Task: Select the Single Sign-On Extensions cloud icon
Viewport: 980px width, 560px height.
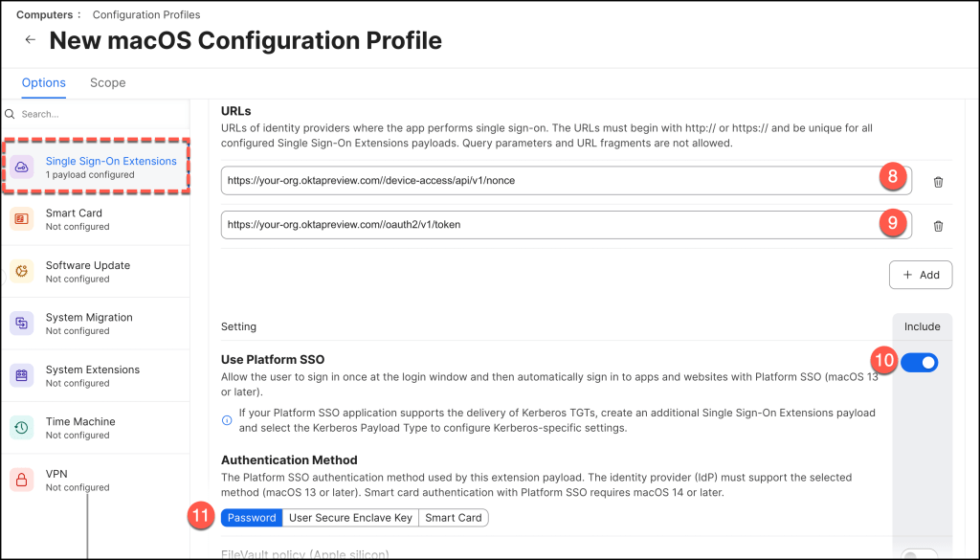Action: (x=22, y=168)
